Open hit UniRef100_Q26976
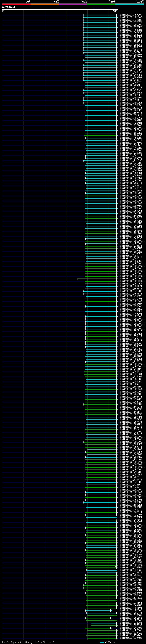 pos(131,572)
